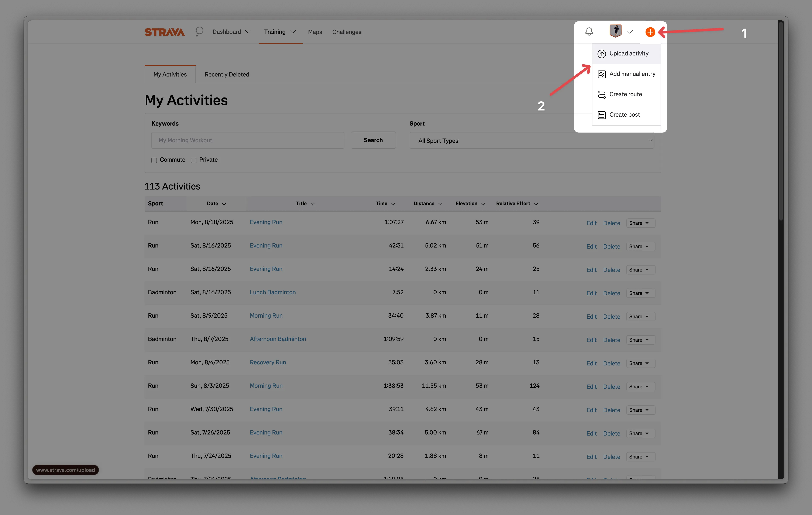Check the Private activities filter
Screen dimensions: 812x515
point(194,160)
